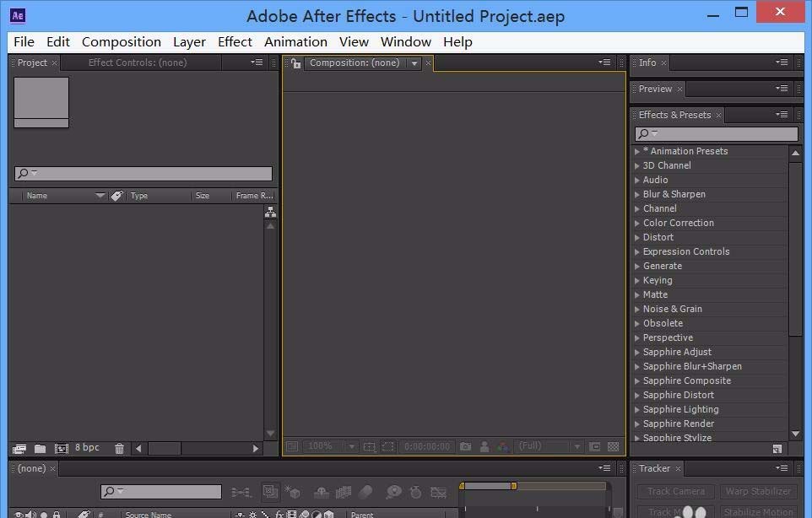The width and height of the screenshot is (812, 518).
Task: Click the Track Camera button
Action: coord(675,491)
